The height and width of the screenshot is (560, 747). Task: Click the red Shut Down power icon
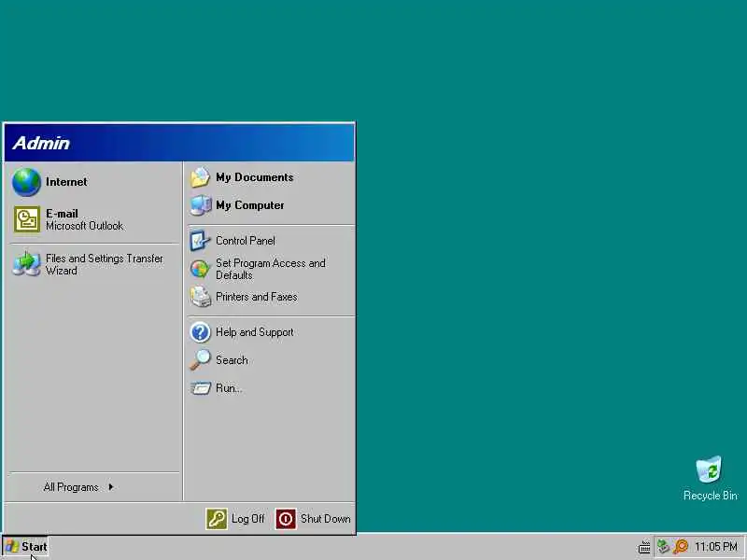point(286,519)
